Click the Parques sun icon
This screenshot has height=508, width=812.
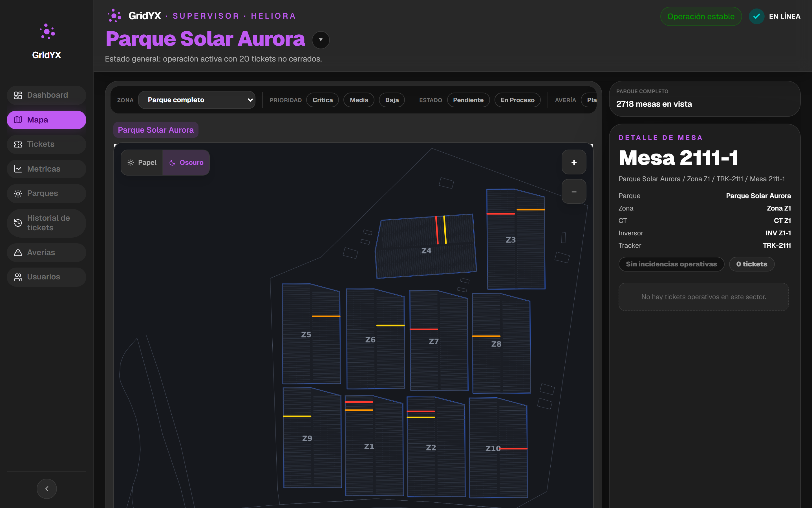pos(18,194)
